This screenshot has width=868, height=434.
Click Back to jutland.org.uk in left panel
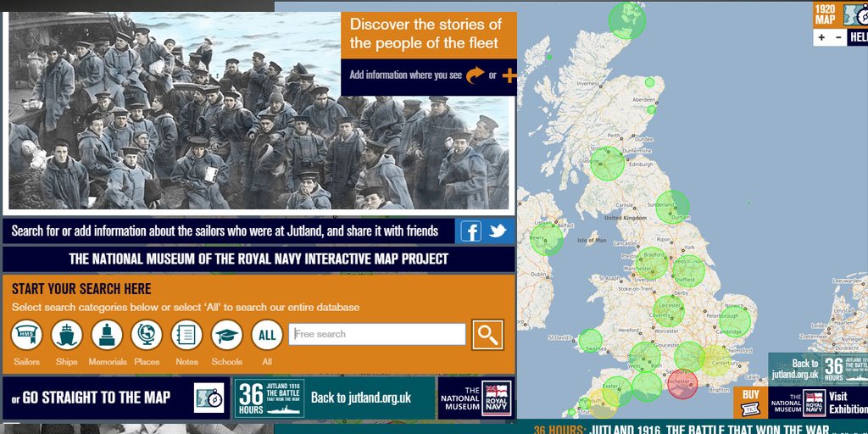coord(361,398)
